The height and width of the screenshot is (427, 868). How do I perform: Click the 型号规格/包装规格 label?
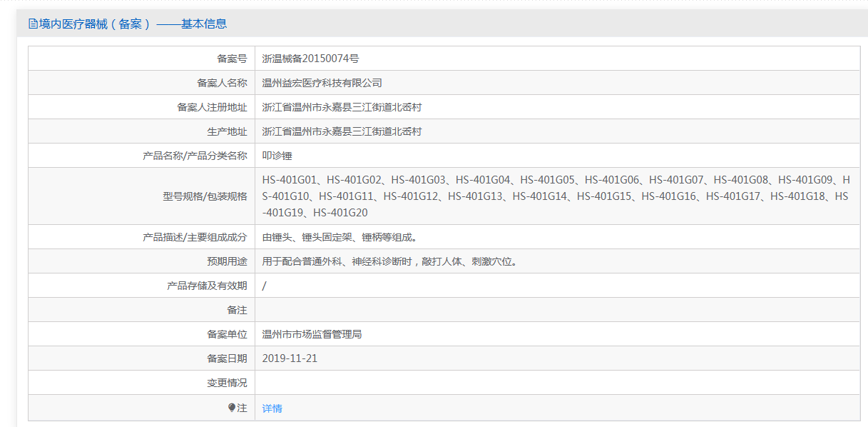205,196
